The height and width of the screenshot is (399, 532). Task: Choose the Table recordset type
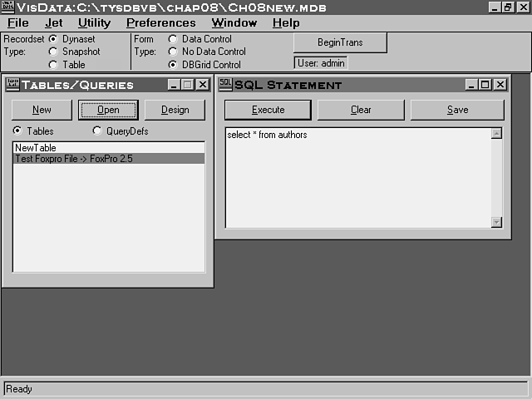pyautogui.click(x=54, y=65)
